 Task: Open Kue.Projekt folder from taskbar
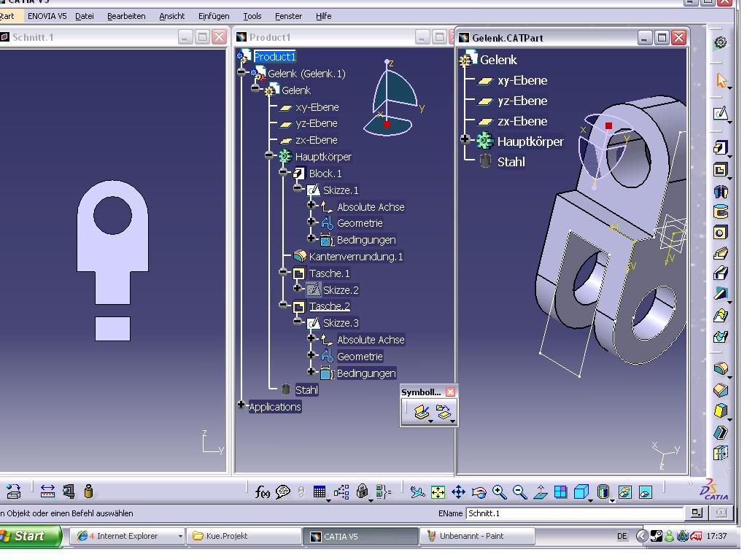tap(244, 536)
